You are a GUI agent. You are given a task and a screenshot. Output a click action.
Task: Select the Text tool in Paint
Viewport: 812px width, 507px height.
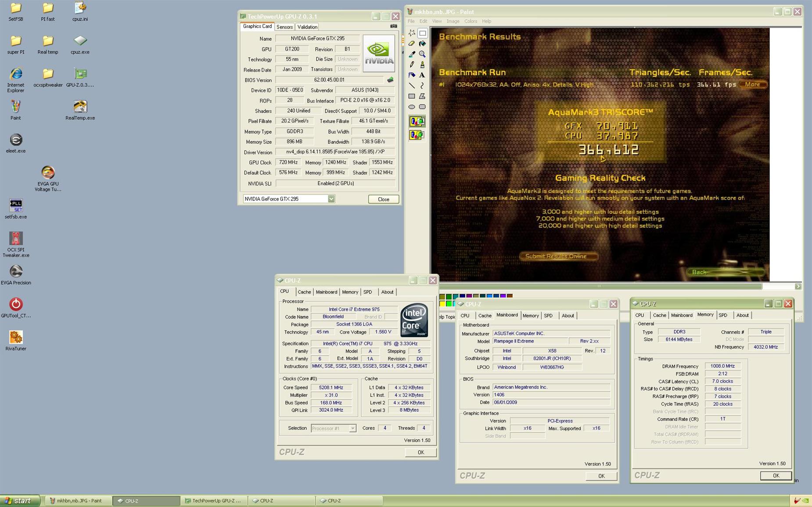422,75
